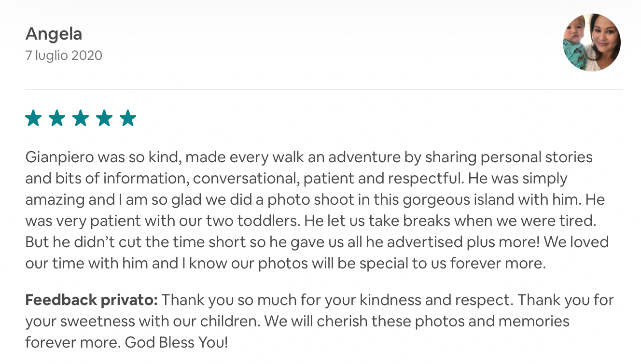This screenshot has height=364, width=641.
Task: Click the review date 7 luglio 2020
Action: click(64, 56)
